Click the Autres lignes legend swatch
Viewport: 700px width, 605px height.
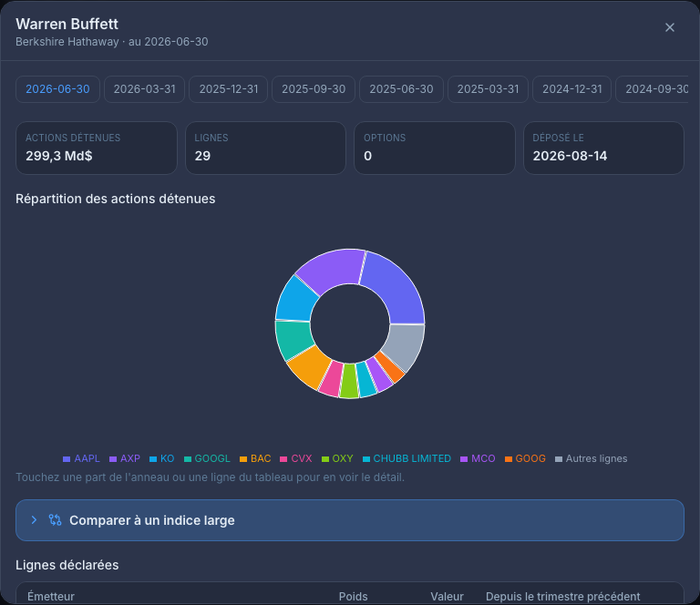559,459
